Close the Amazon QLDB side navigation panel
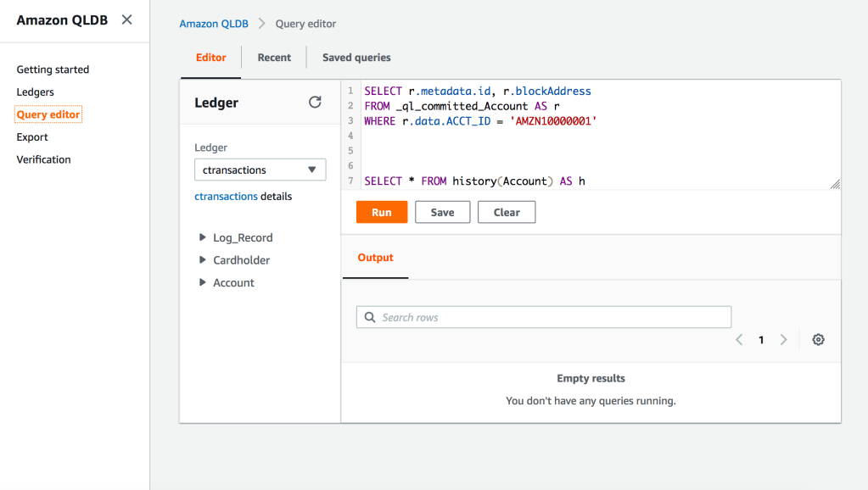 126,19
